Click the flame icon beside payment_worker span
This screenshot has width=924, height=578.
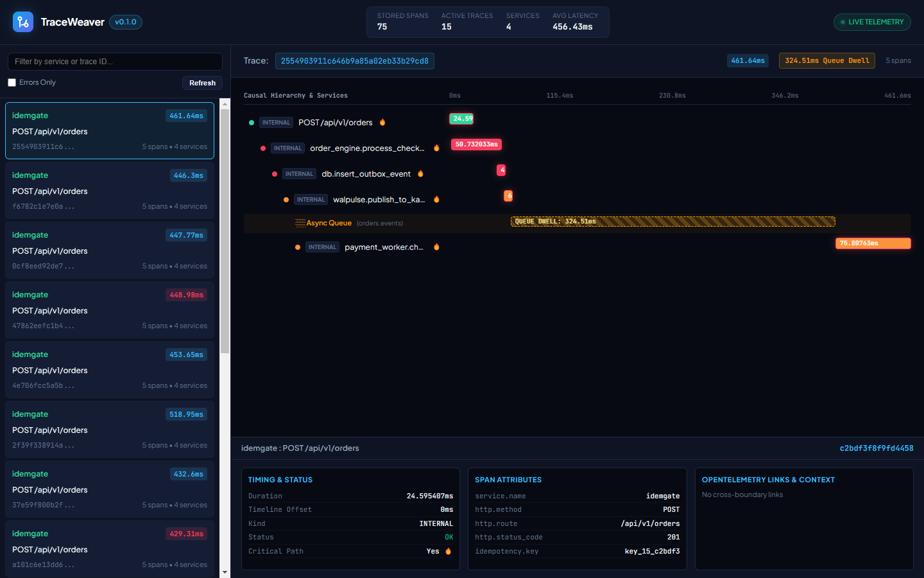coord(436,247)
